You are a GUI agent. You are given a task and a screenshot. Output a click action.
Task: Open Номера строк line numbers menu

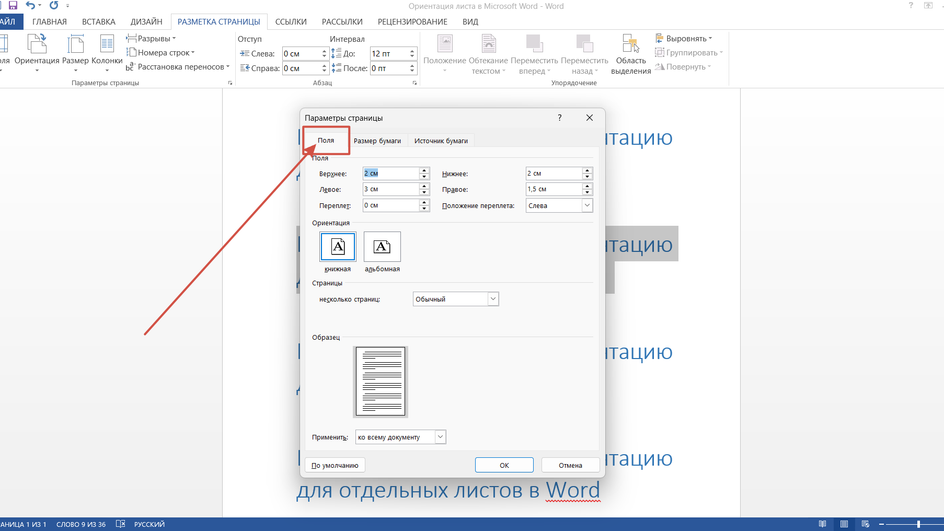pos(160,52)
